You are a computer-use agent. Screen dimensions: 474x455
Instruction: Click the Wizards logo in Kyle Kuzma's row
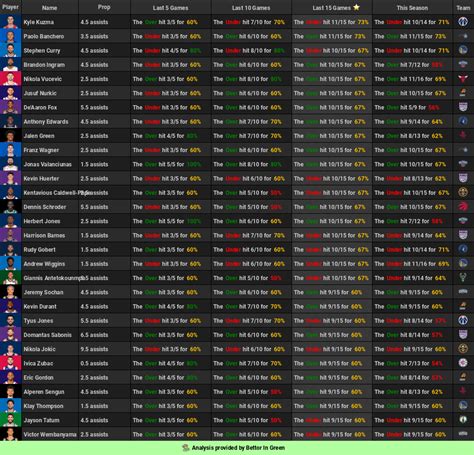point(463,22)
